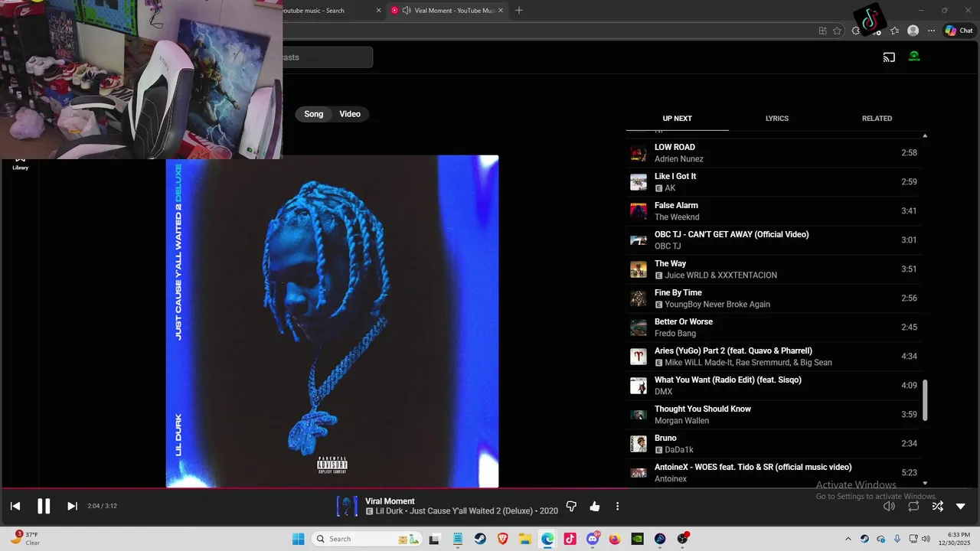Click the cast to device icon
Screen dimensions: 980x551
889,57
